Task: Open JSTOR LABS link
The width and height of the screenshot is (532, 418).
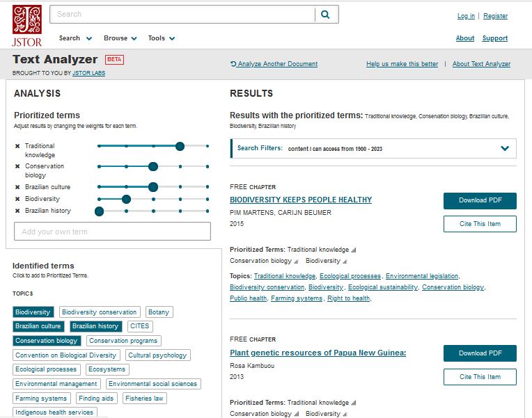Action: point(88,73)
